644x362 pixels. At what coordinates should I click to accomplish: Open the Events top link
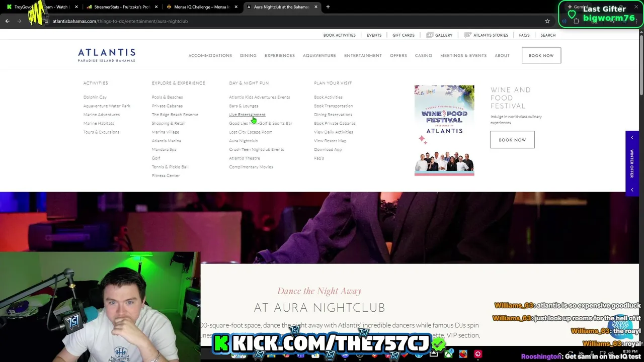click(374, 35)
